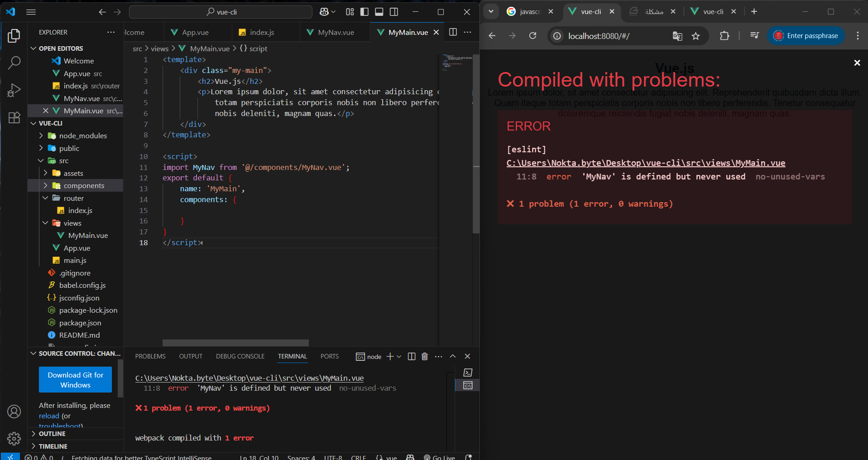
Task: Collapse the OPEN EDITORS section
Action: (61, 48)
